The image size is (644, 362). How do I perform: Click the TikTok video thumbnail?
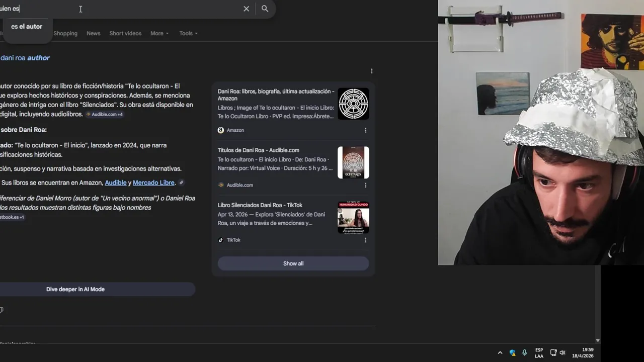click(353, 218)
